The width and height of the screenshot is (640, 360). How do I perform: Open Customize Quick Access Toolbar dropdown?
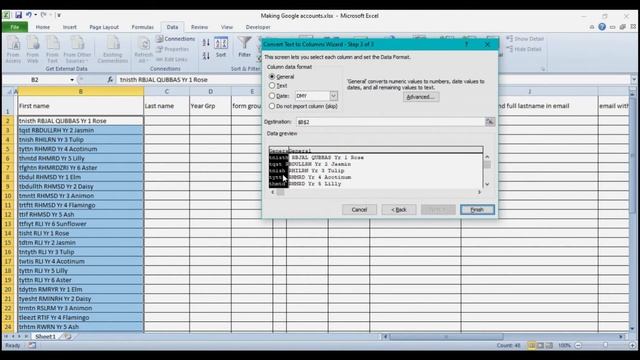point(59,15)
